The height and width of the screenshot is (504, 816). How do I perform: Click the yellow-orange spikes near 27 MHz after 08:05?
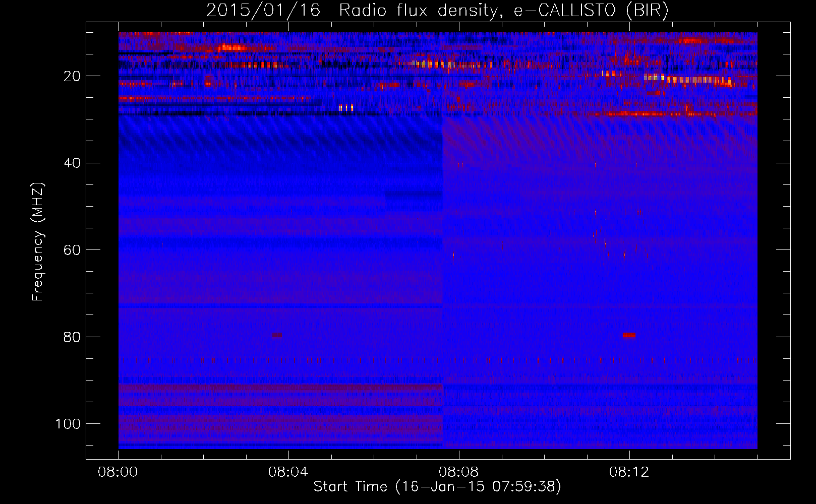click(x=346, y=108)
